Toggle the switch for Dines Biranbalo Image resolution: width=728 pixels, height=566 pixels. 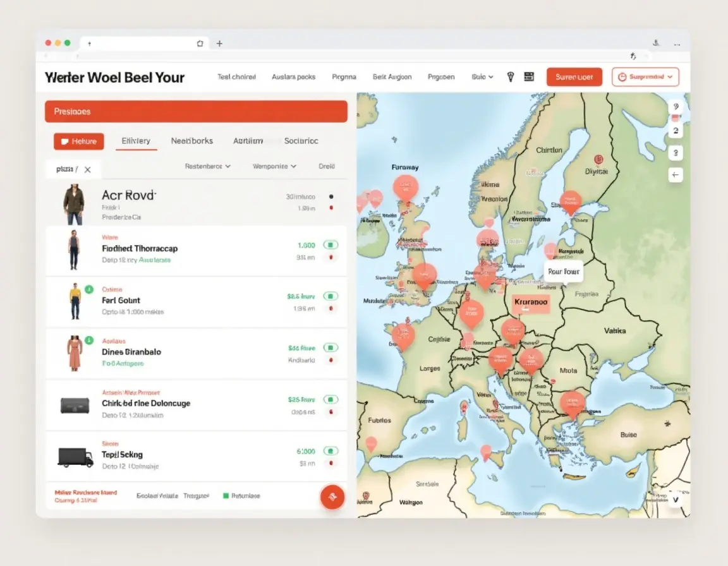331,347
